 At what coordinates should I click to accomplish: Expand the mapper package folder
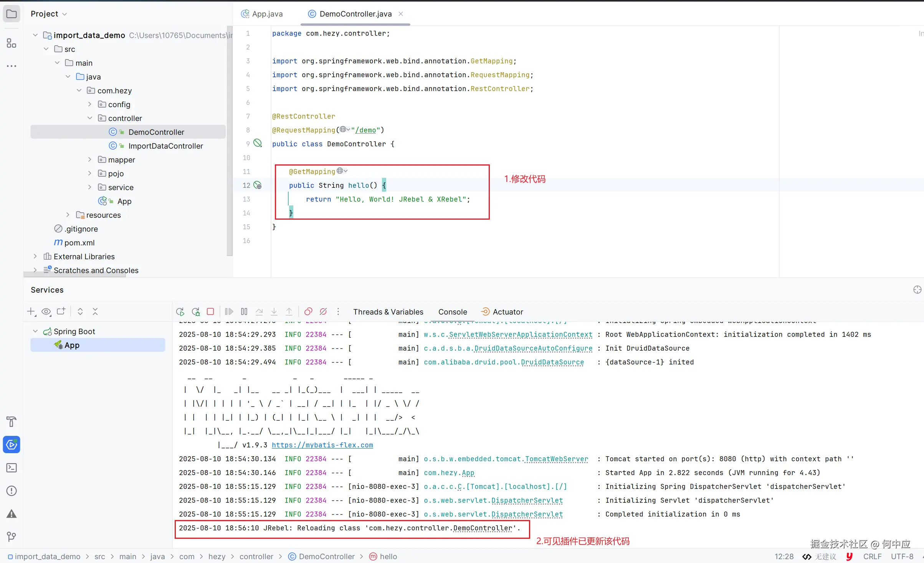click(x=90, y=159)
